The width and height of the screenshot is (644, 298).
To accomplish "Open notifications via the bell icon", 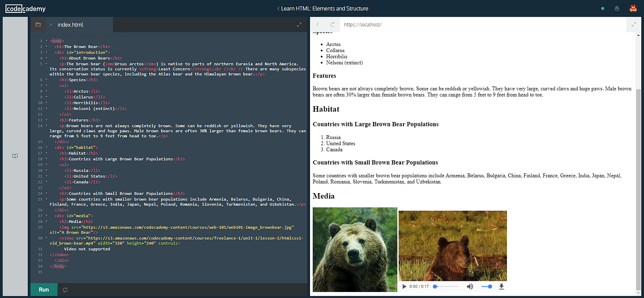I will [616, 8].
